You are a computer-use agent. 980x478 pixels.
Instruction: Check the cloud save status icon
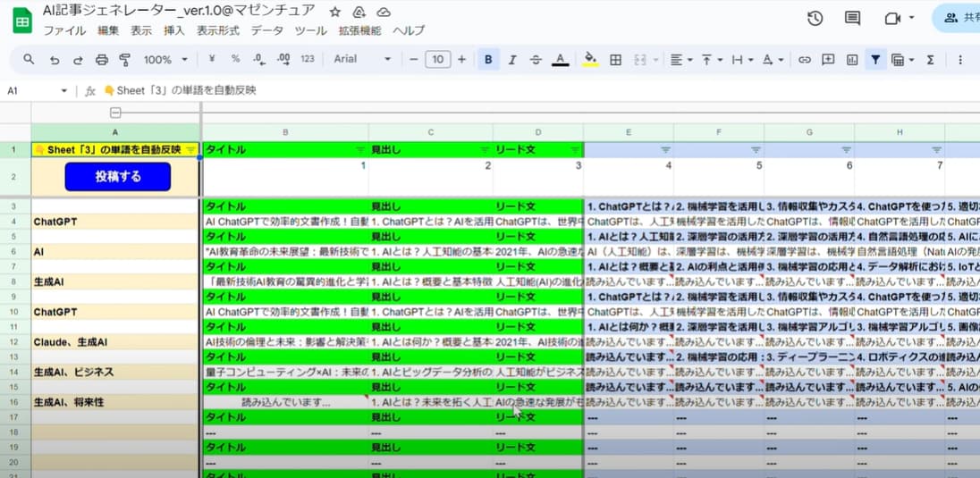(x=384, y=12)
